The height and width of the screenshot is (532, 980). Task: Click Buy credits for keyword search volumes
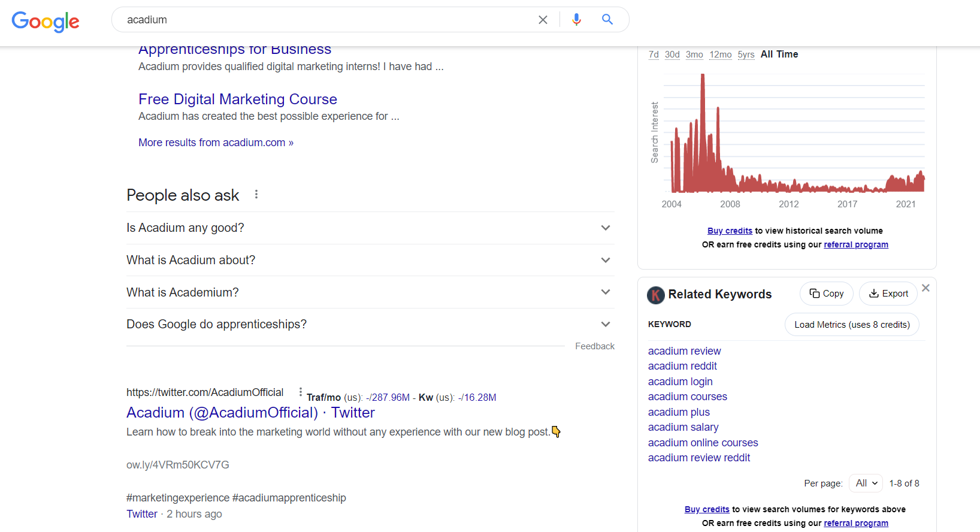coord(707,509)
